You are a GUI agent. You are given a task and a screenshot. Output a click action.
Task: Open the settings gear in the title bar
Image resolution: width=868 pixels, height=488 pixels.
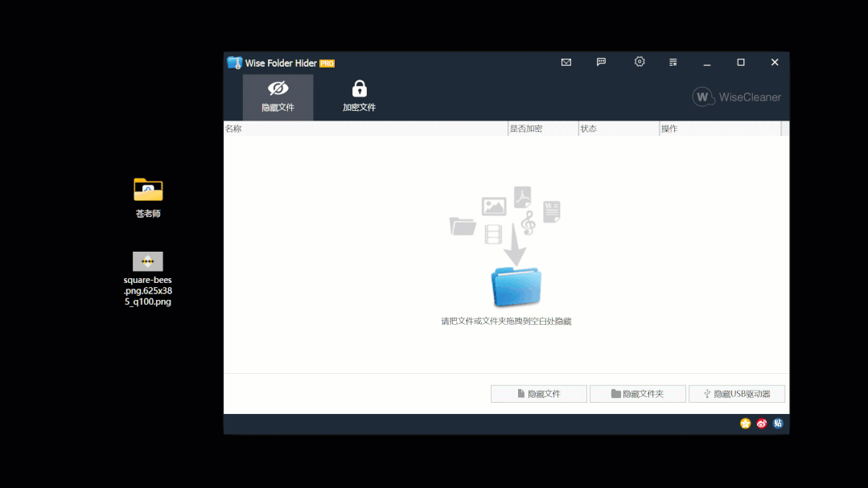[x=639, y=61]
